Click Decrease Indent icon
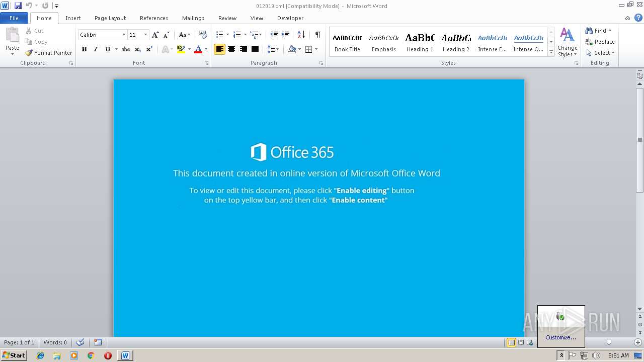Screen dimensions: 644x362 pyautogui.click(x=274, y=35)
